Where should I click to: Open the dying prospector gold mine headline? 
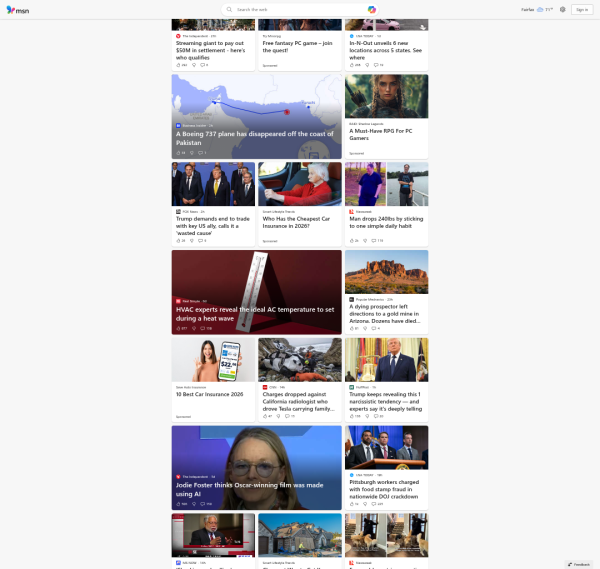click(385, 314)
